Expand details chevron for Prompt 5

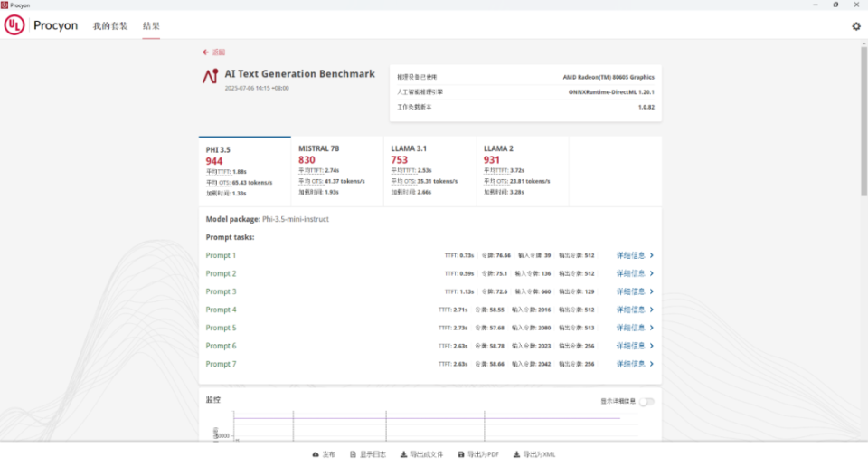[652, 328]
